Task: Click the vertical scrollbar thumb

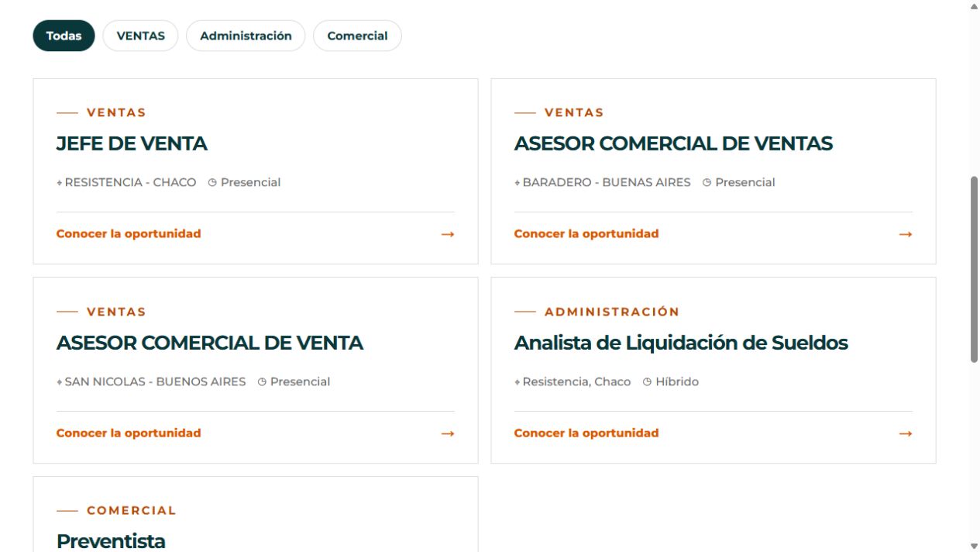Action: (975, 269)
